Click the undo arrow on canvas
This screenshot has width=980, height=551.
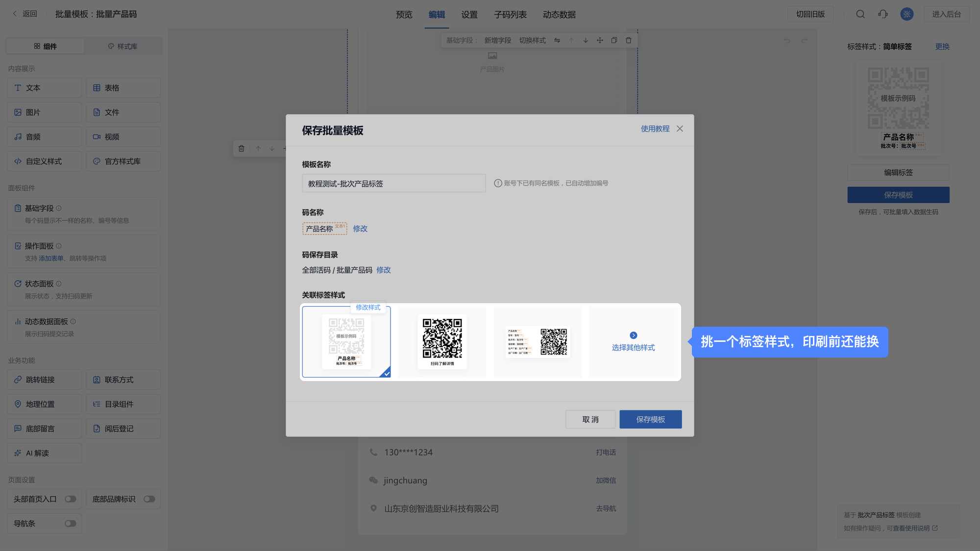(787, 41)
